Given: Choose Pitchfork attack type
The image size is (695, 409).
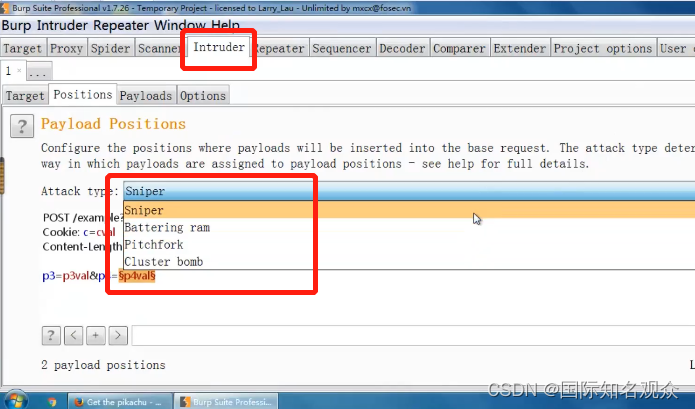Looking at the screenshot, I should tap(408, 245).
